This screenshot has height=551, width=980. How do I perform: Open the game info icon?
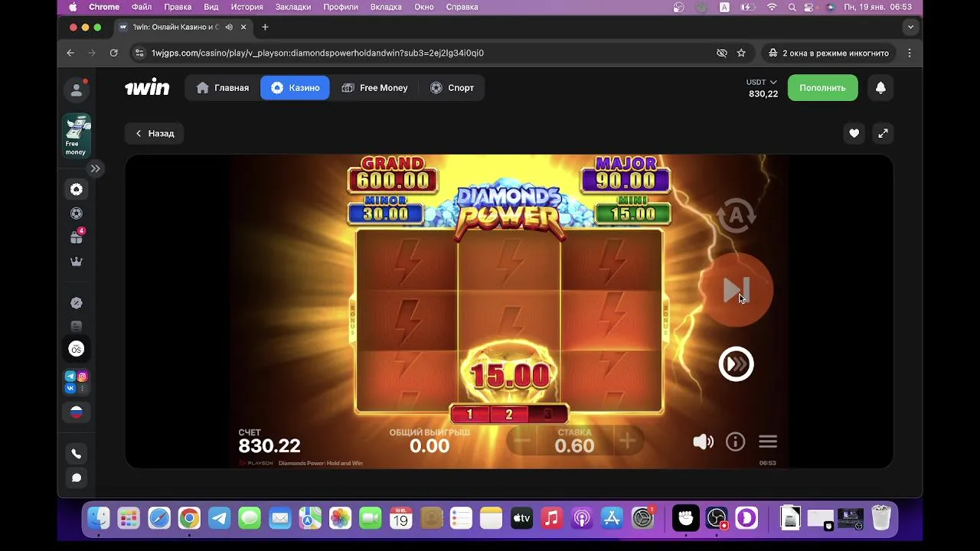click(735, 442)
